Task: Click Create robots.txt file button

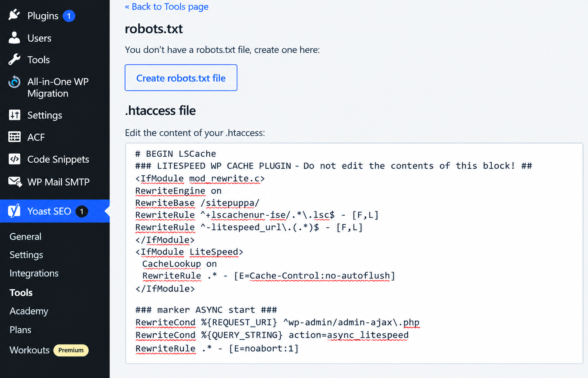Action: 181,78
